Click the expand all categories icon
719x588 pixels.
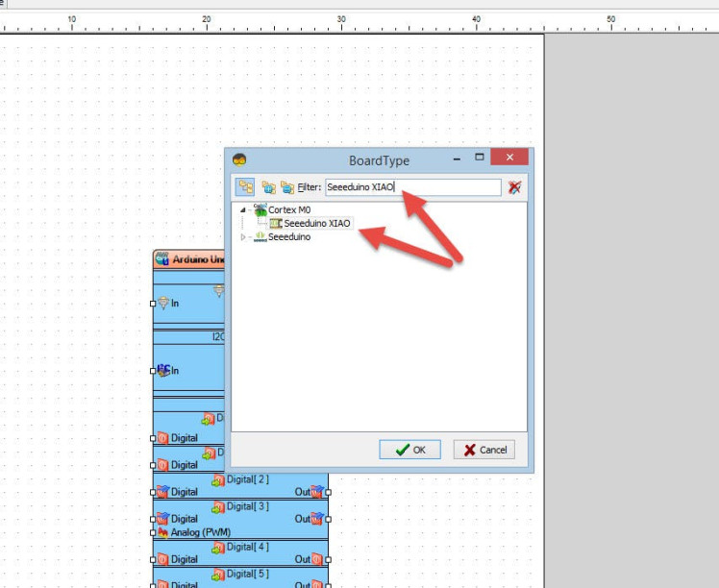coord(268,187)
